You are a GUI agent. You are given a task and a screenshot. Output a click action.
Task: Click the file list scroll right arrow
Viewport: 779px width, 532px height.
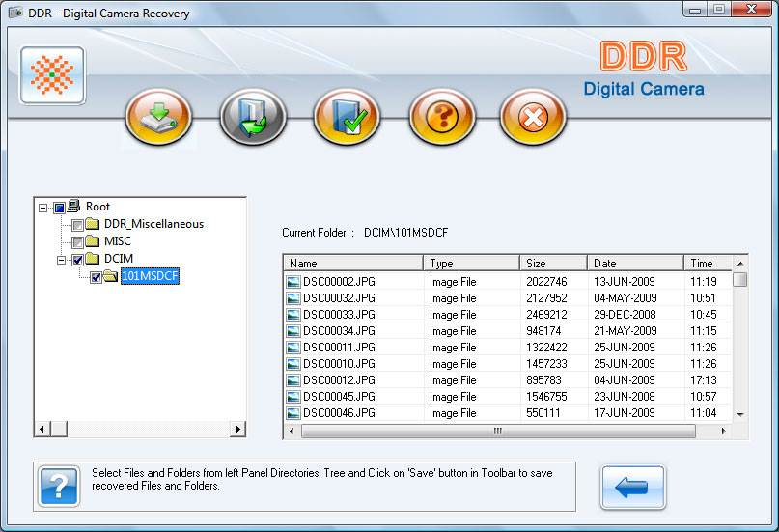click(x=723, y=431)
